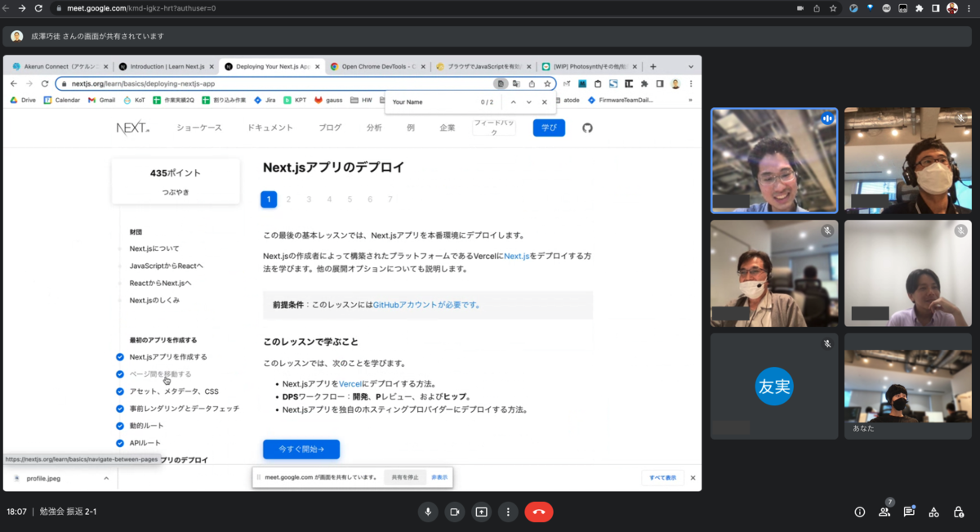
Task: Click the Your Name find input
Action: pos(433,102)
